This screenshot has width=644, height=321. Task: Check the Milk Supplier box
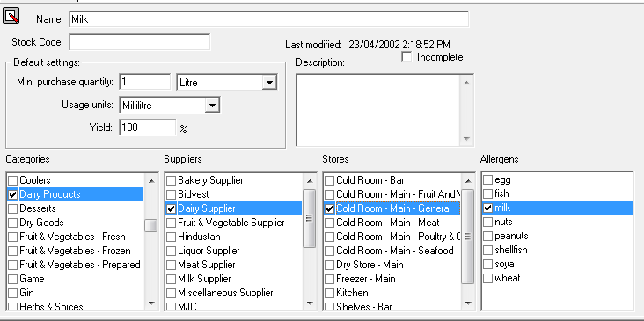(x=171, y=279)
